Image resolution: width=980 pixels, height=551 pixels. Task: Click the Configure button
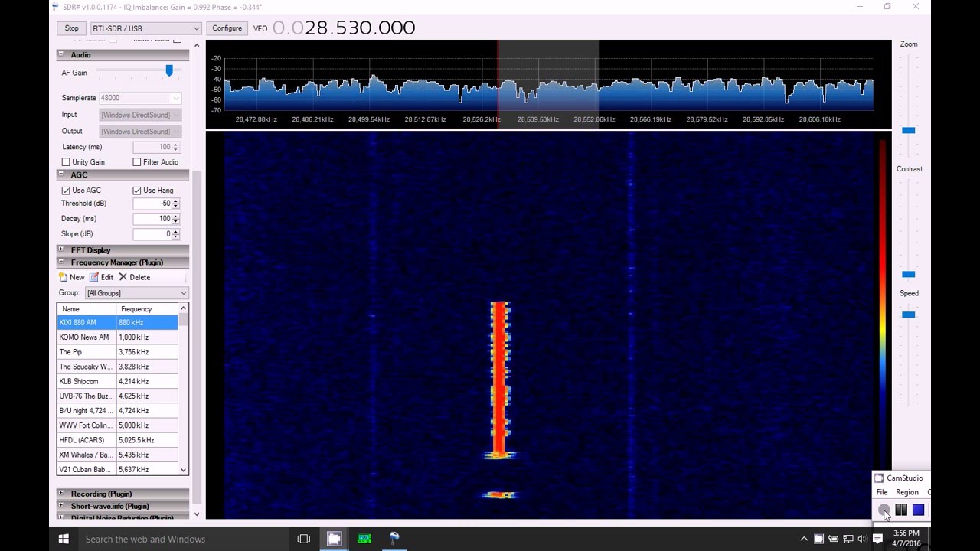pyautogui.click(x=227, y=28)
